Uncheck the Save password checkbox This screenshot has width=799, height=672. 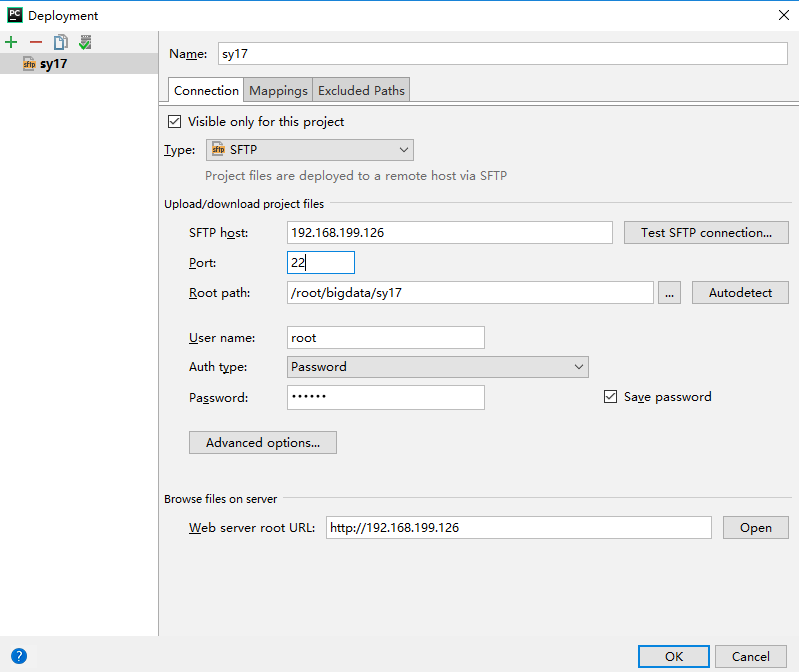pos(611,397)
